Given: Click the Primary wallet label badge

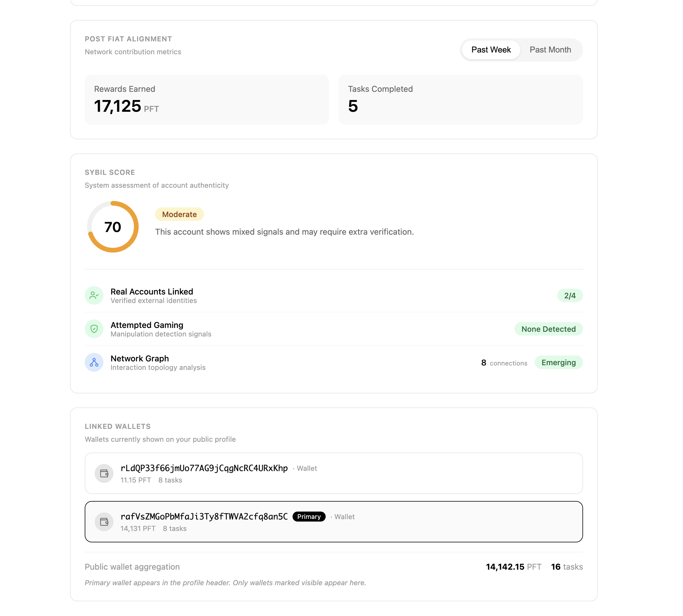Looking at the screenshot, I should [308, 517].
